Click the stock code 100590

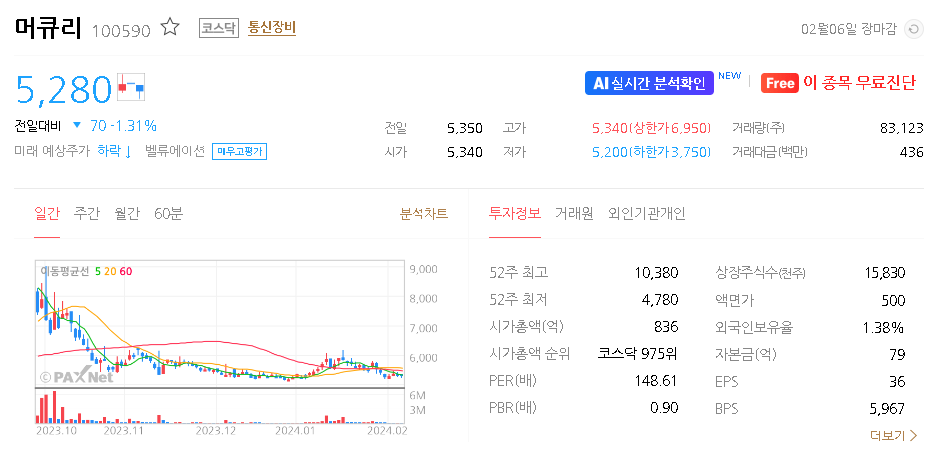pos(121,30)
